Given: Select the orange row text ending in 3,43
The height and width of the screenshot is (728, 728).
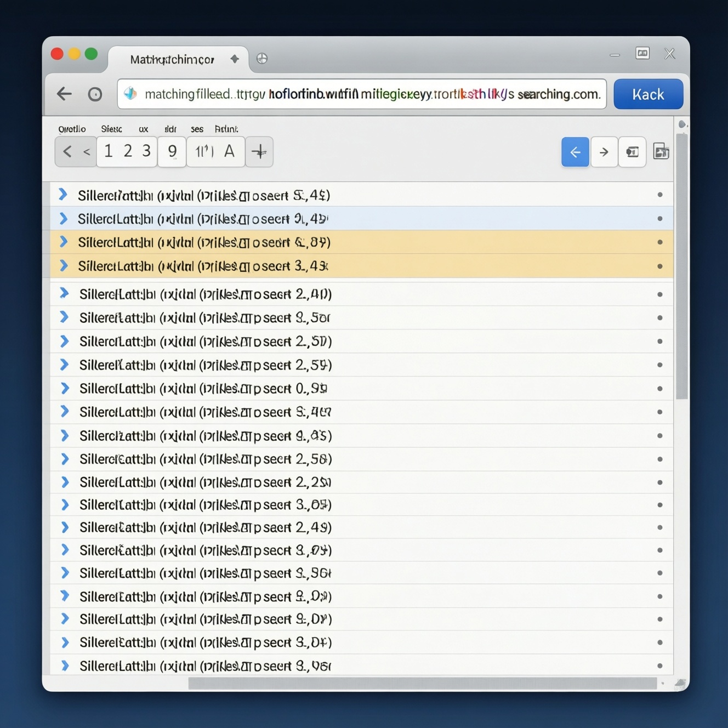Looking at the screenshot, I should (x=203, y=266).
